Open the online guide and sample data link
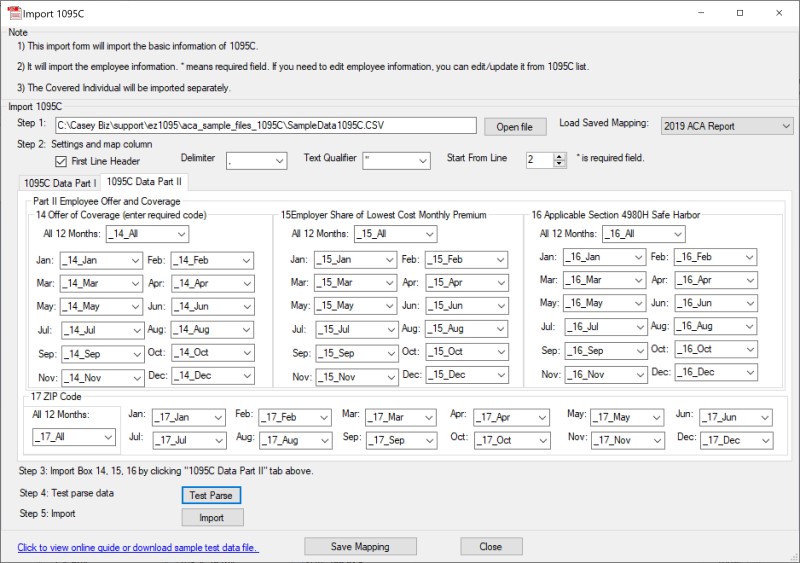This screenshot has width=800, height=563. [137, 547]
